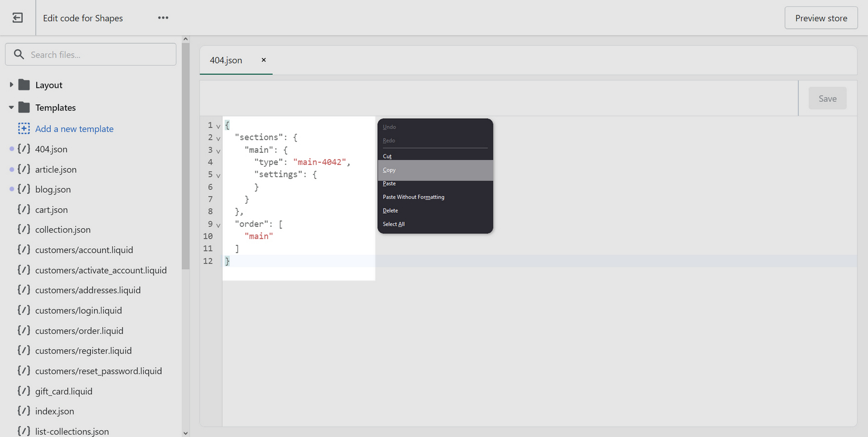868x437 pixels.
Task: Collapse the Templates folder arrow
Action: pyautogui.click(x=11, y=108)
